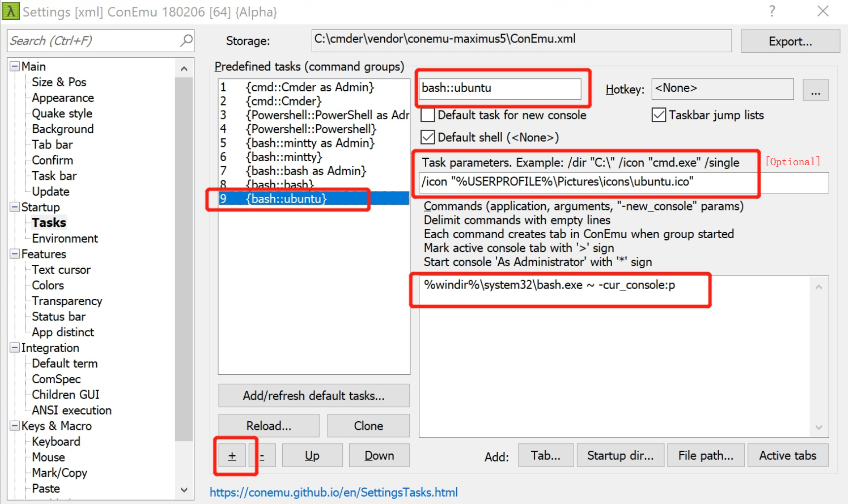Open the hotkey chooser ellipsis button
This screenshot has height=504, width=848.
[815, 90]
